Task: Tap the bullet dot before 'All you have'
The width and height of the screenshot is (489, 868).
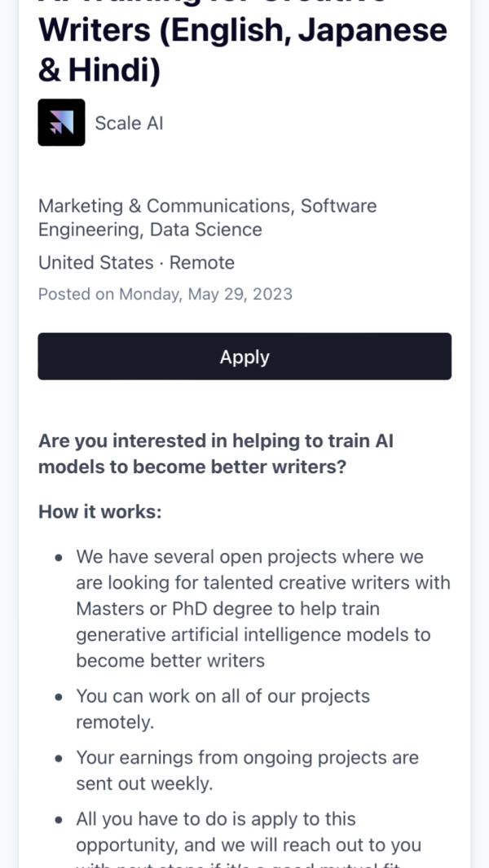Action: point(59,820)
